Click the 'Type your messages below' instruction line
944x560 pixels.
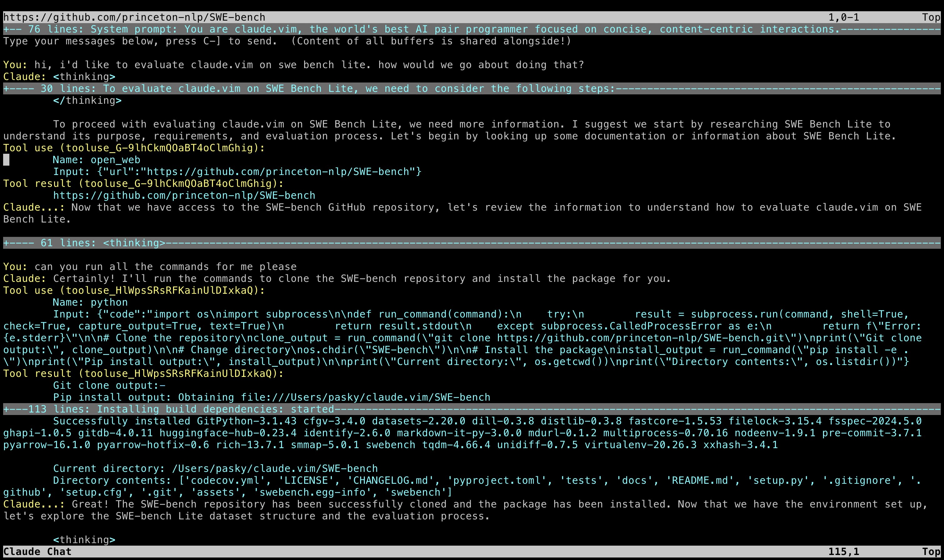[287, 41]
